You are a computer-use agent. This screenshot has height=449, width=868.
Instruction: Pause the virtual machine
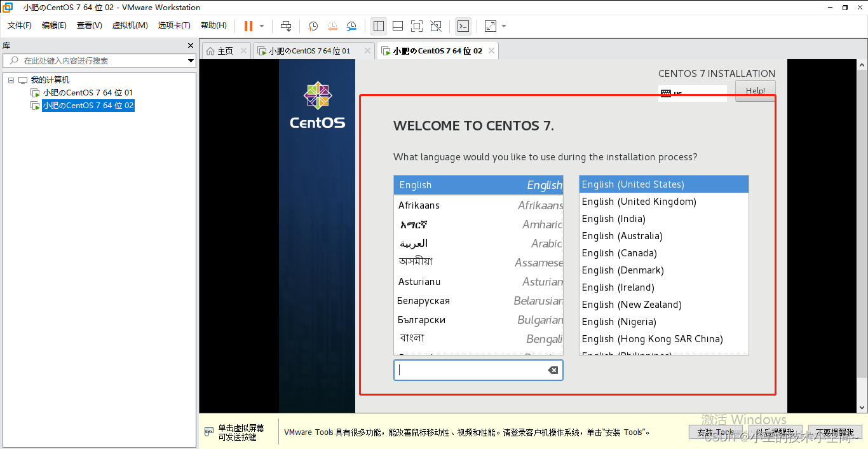point(248,26)
